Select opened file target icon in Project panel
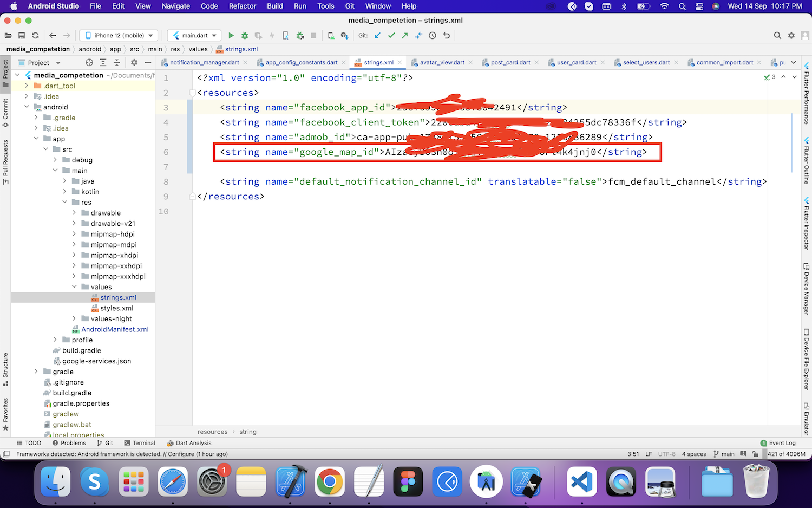 pos(89,63)
